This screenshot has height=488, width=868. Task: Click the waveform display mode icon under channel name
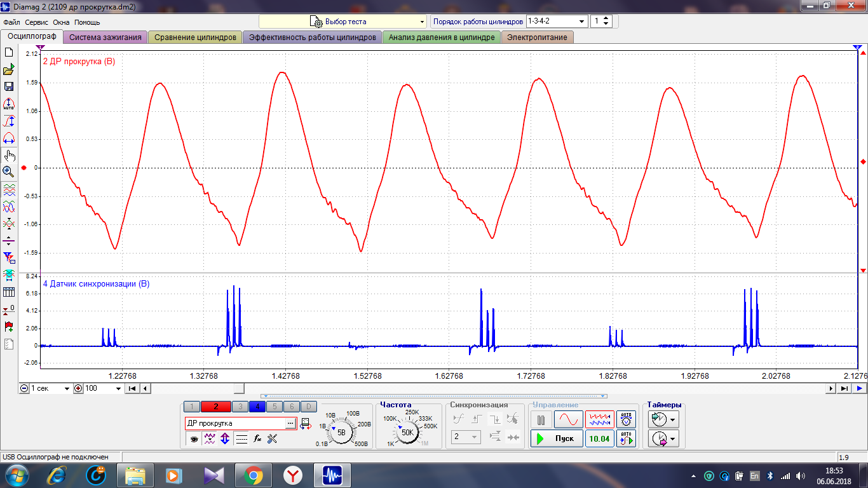coord(209,438)
